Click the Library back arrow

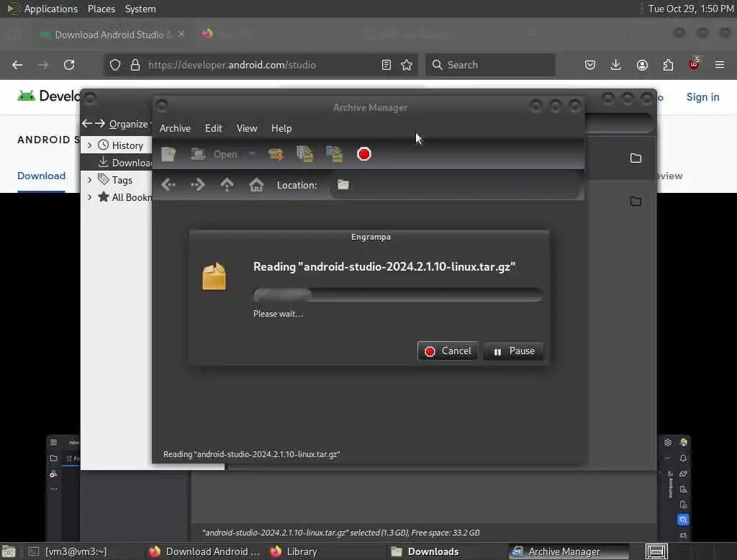87,124
